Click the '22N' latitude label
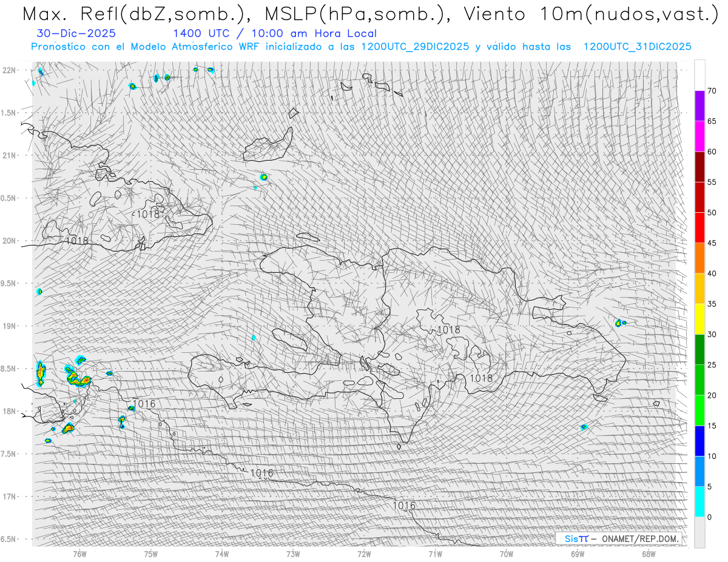The width and height of the screenshot is (728, 562). coord(10,70)
